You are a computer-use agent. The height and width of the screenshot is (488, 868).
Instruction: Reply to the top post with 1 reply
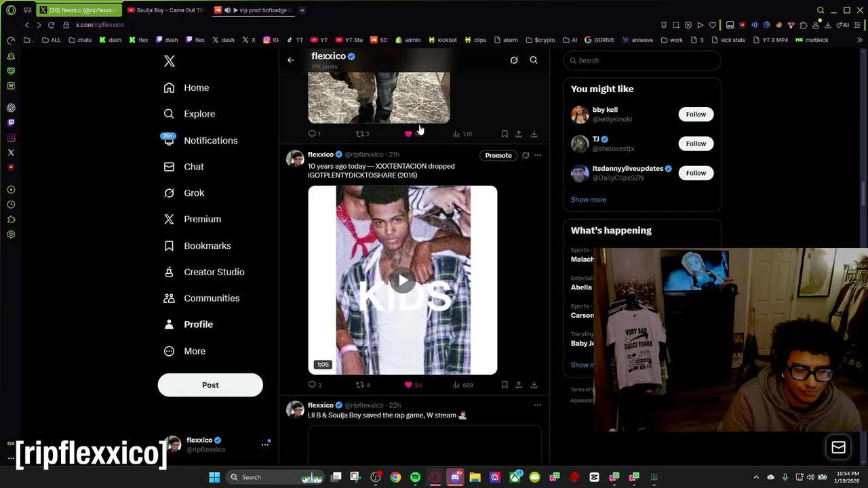pos(315,134)
